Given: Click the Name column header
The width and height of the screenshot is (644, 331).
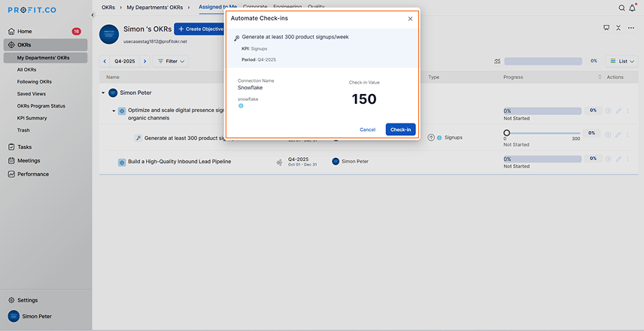Looking at the screenshot, I should coord(111,77).
